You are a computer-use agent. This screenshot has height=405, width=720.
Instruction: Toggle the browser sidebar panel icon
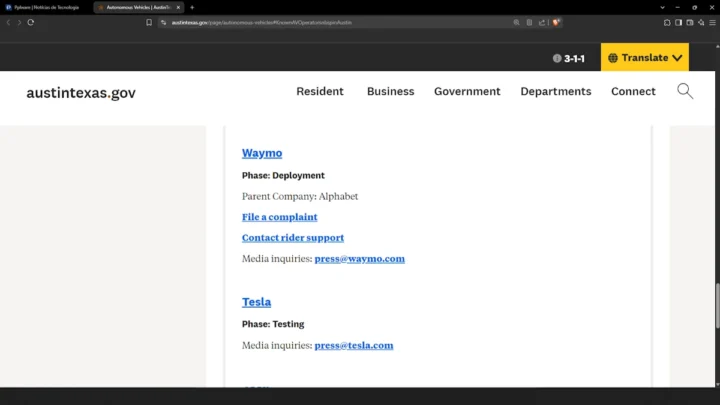pyautogui.click(x=678, y=22)
